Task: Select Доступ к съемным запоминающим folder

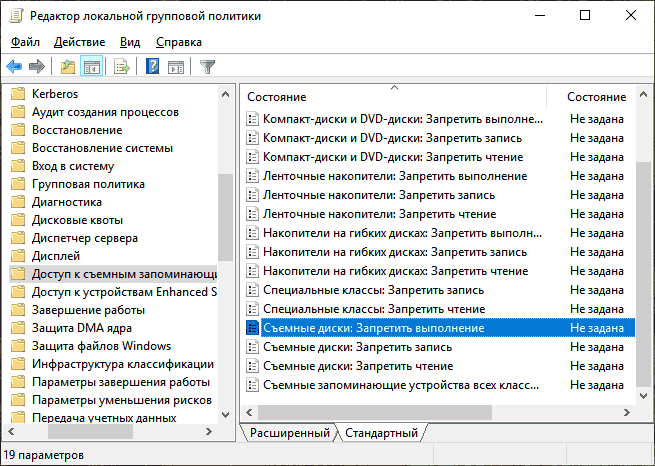Action: click(124, 274)
